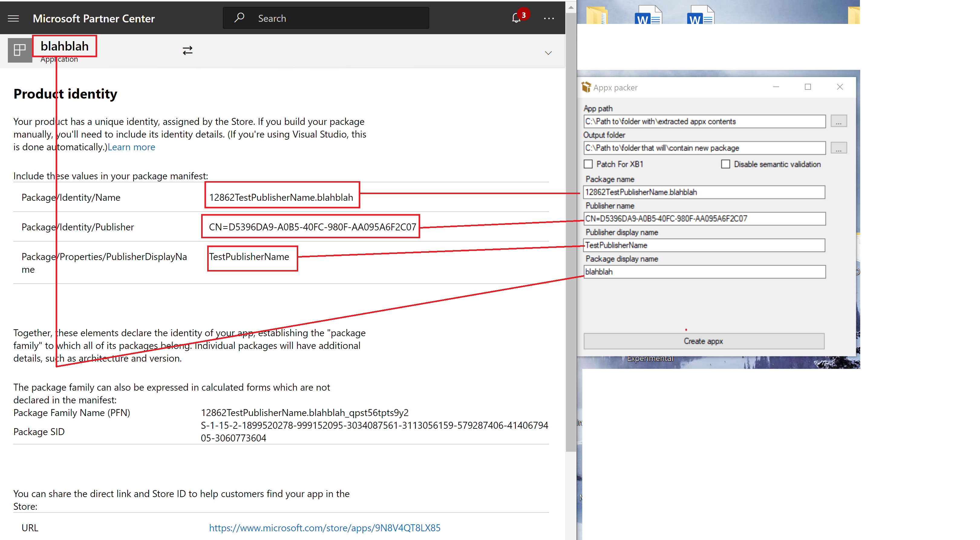Click the Learn more link

tap(131, 146)
